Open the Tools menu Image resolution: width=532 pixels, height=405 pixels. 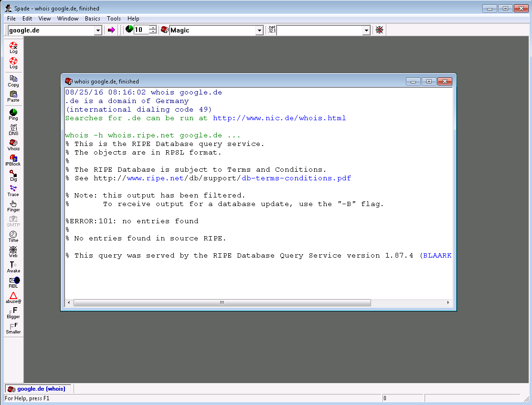[114, 19]
